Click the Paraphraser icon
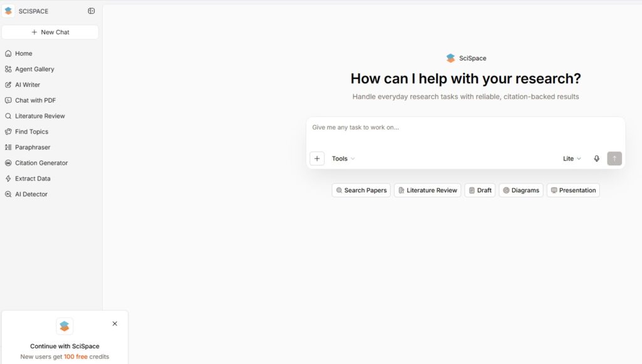 click(x=8, y=147)
